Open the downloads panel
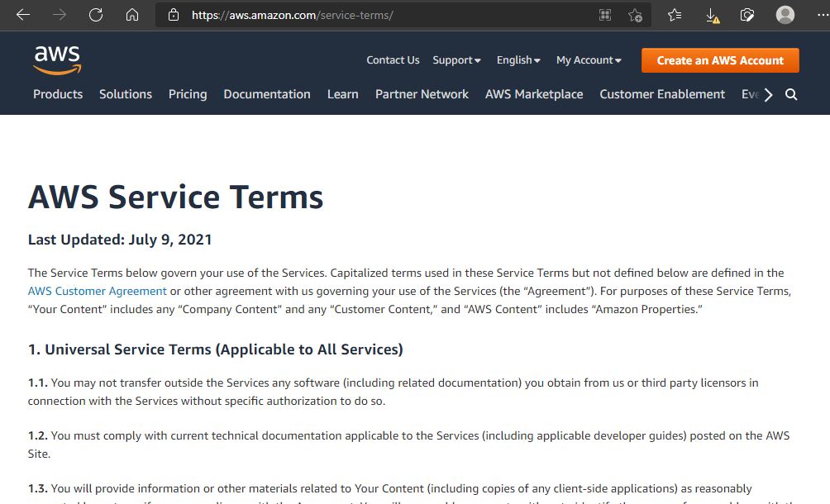Screen dimensions: 830x504 pos(712,16)
